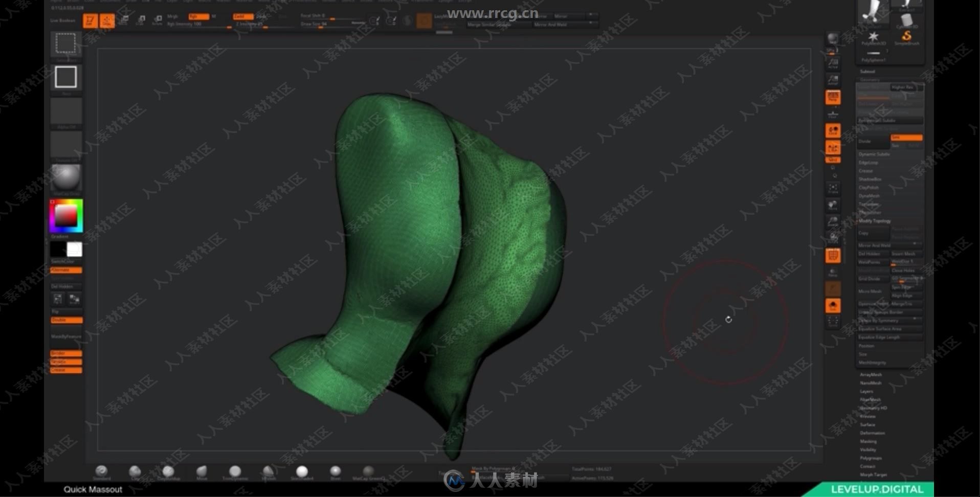The width and height of the screenshot is (980, 497).
Task: Toggle the L.Sym local symmetry button
Action: click(833, 148)
